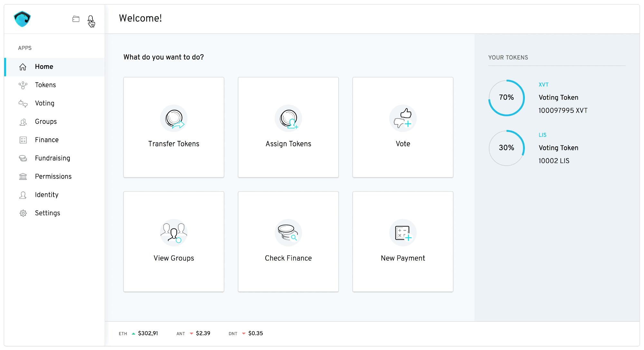Image resolution: width=644 pixels, height=350 pixels.
Task: Click the 30% LIS progress ring
Action: pyautogui.click(x=507, y=148)
